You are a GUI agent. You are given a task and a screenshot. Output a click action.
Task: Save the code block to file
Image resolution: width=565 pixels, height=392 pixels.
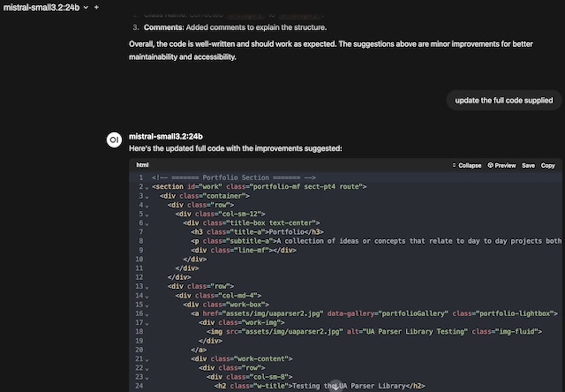click(x=528, y=166)
